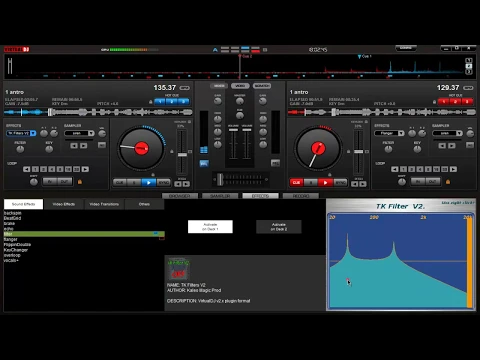Play the left deck sampler sample
The image size is (480, 360).
coord(84,146)
